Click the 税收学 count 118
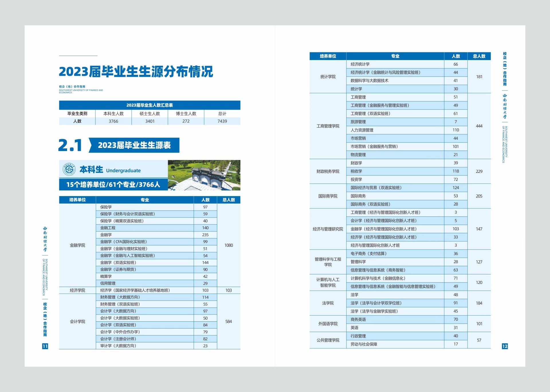550x392 pixels. coord(456,171)
